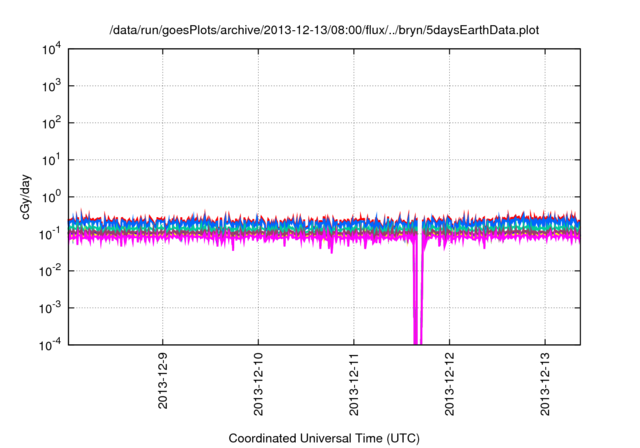Click the 2013-12-13 date label

[x=545, y=384]
